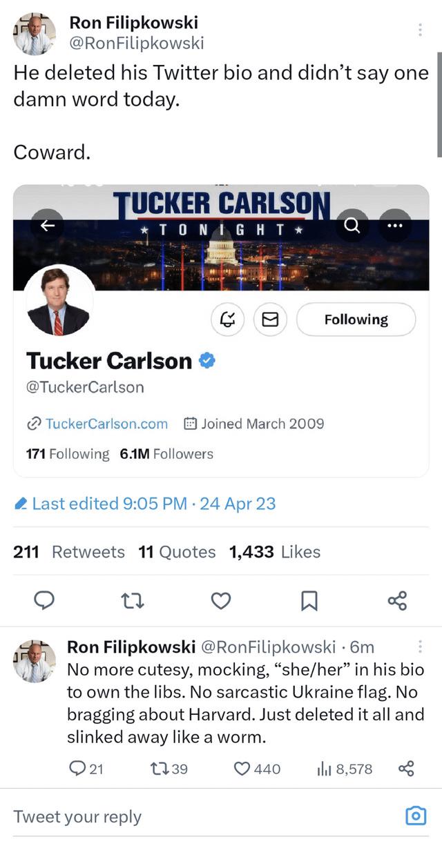Click the retweet icon under the tweet
The height and width of the screenshot is (868, 442).
point(132,601)
